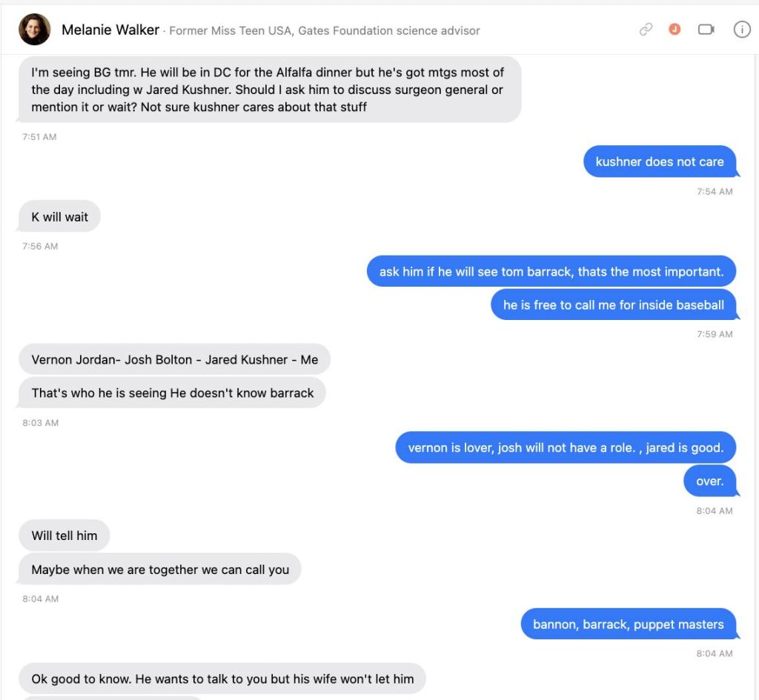This screenshot has height=700, width=759.
Task: Select "Maybe when we are together" message
Action: 160,570
